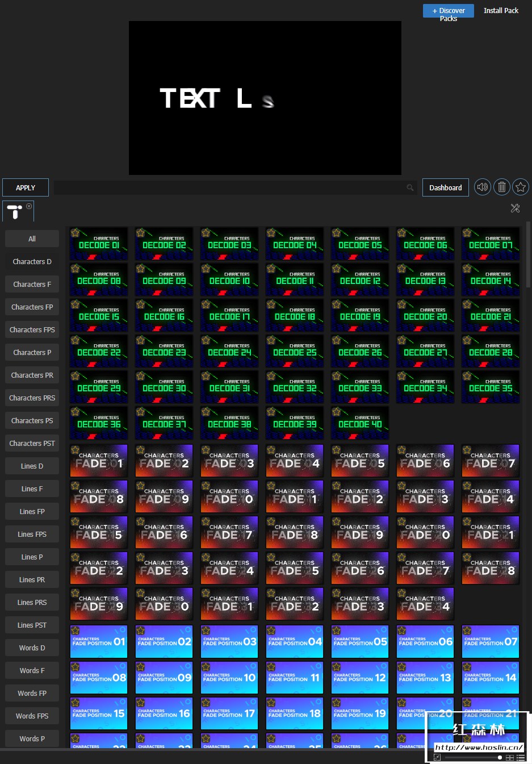
Task: Select the FADE POSITION 04 thumbnail
Action: [x=295, y=641]
